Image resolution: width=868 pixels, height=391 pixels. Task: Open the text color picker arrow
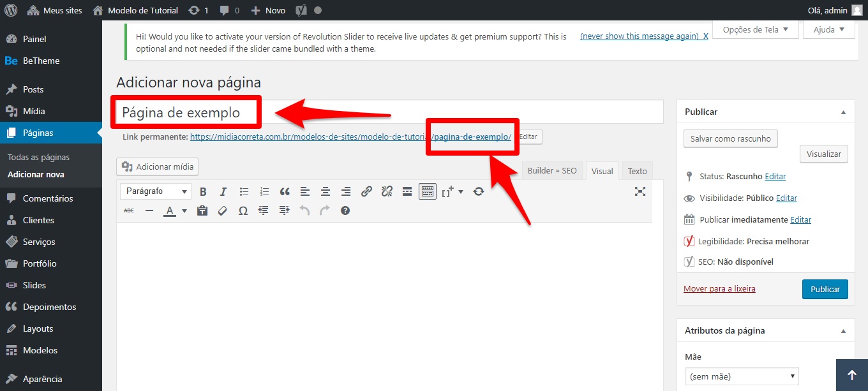(184, 211)
